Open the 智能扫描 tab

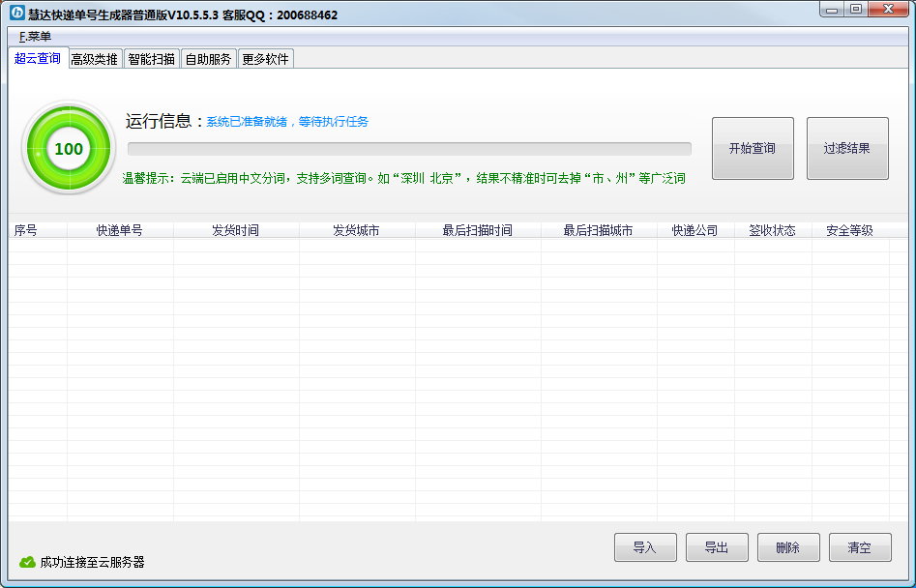tap(151, 59)
